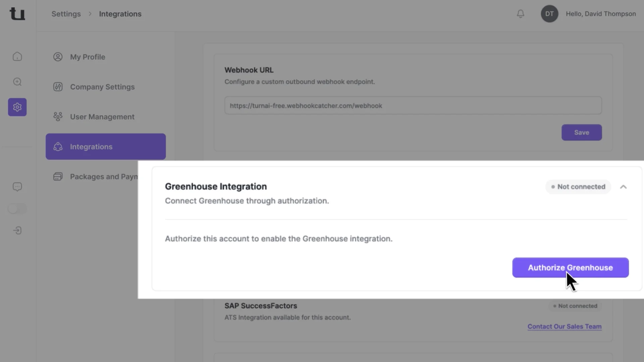
Task: Click the Packages card icon
Action: pyautogui.click(x=58, y=177)
